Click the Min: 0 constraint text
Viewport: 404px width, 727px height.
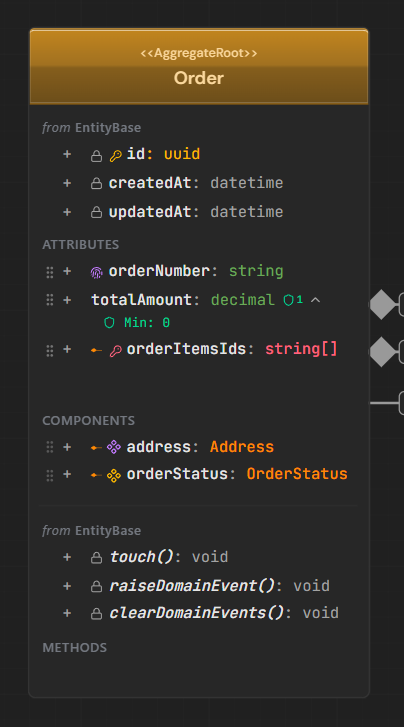pos(147,323)
